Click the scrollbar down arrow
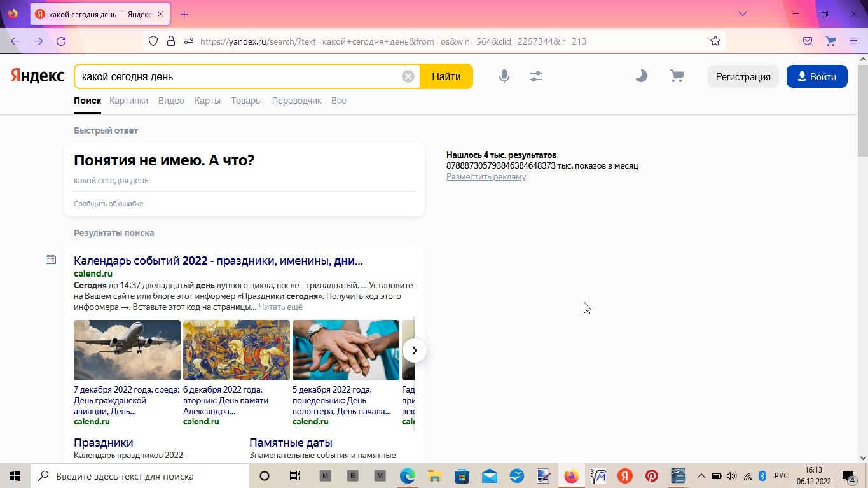868x488 pixels. [863, 458]
